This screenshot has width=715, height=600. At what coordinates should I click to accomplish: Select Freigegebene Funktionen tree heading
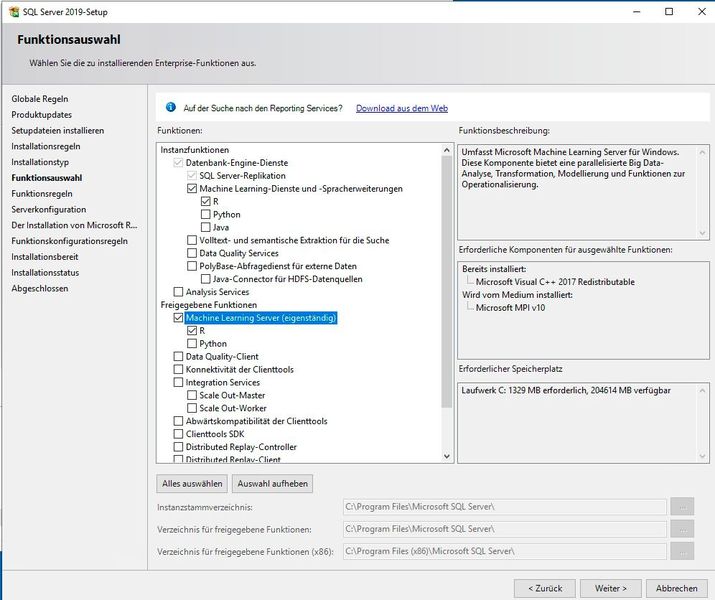coord(209,305)
